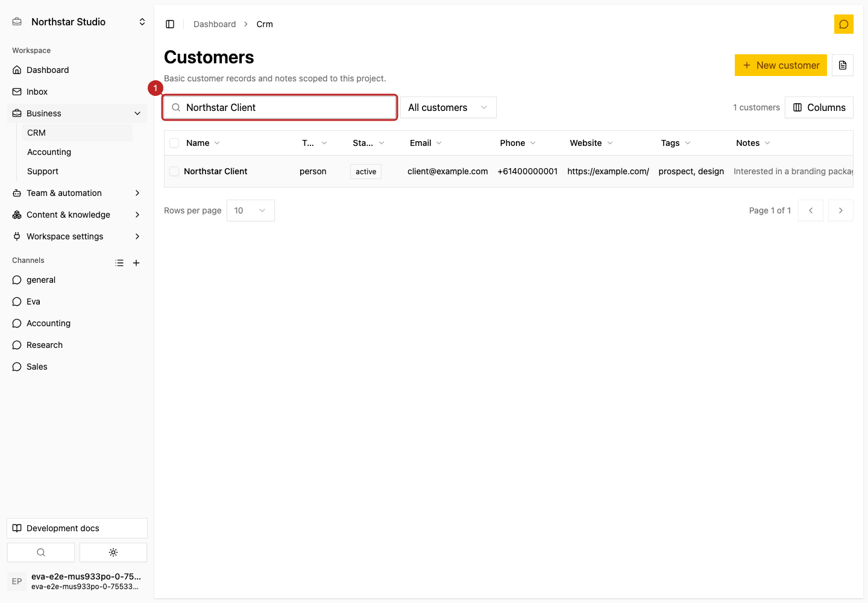The width and height of the screenshot is (868, 603).
Task: Open the Support sidebar item
Action: coord(77,171)
